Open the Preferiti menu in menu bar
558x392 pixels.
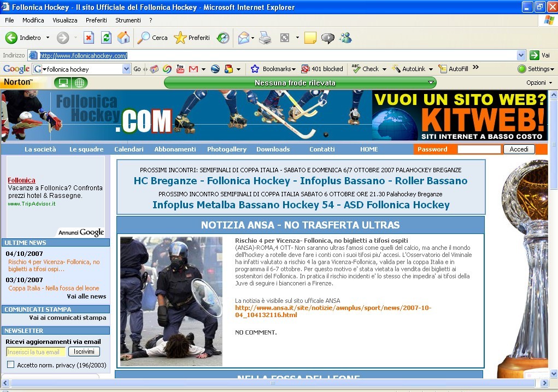(96, 20)
